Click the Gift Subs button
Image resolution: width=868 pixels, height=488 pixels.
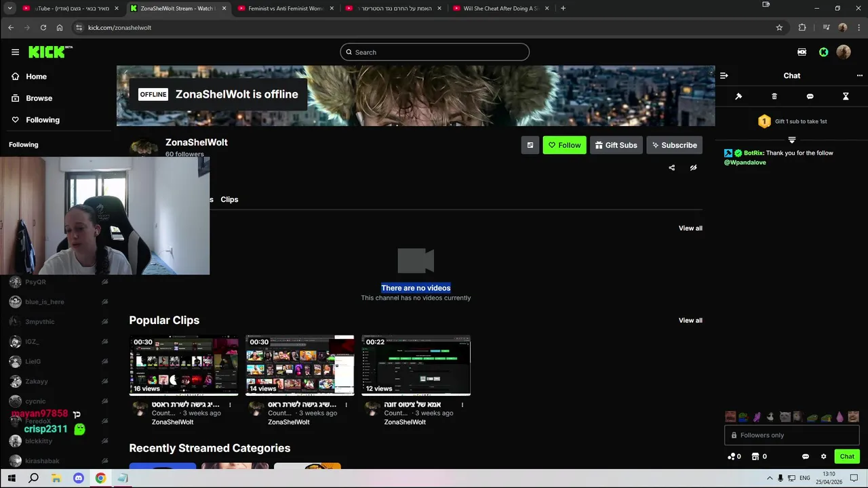click(616, 145)
